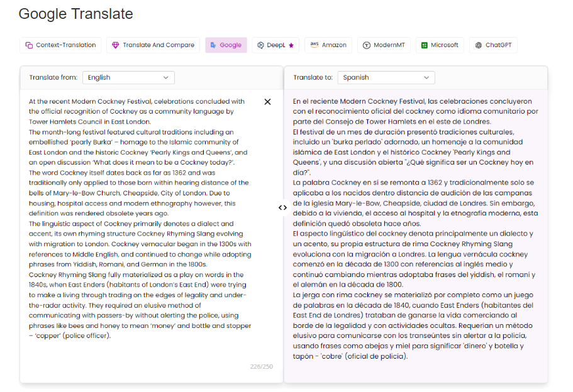This screenshot has width=573, height=392.
Task: Click translated line 'El festival de un mes de duración'
Action: pos(403,132)
